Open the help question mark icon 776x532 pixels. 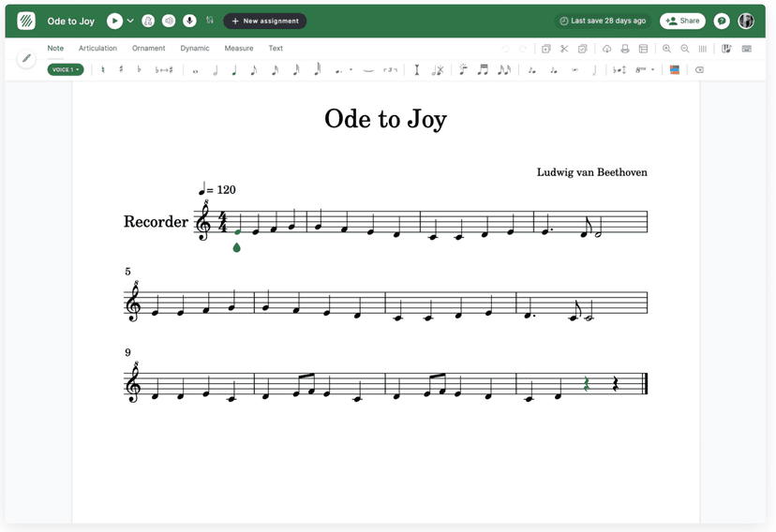pos(722,21)
